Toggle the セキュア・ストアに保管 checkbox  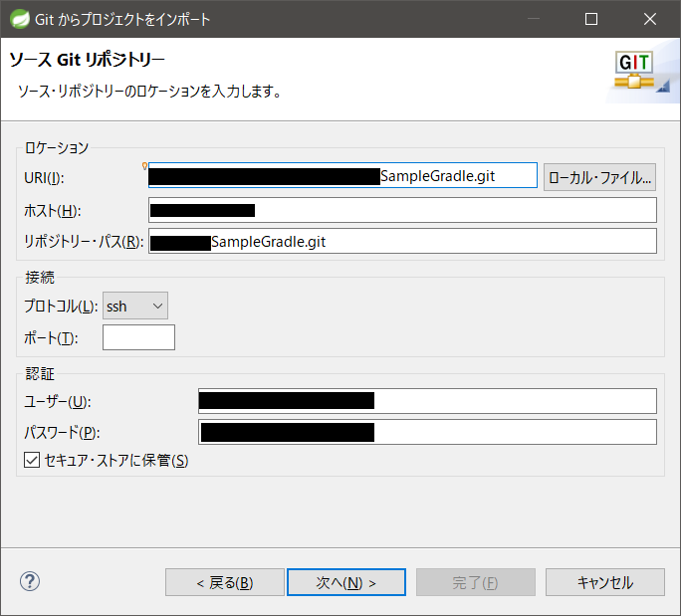coord(32,460)
